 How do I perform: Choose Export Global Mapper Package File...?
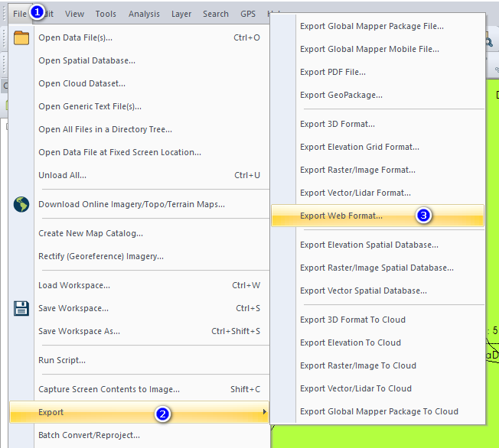[x=378, y=27]
